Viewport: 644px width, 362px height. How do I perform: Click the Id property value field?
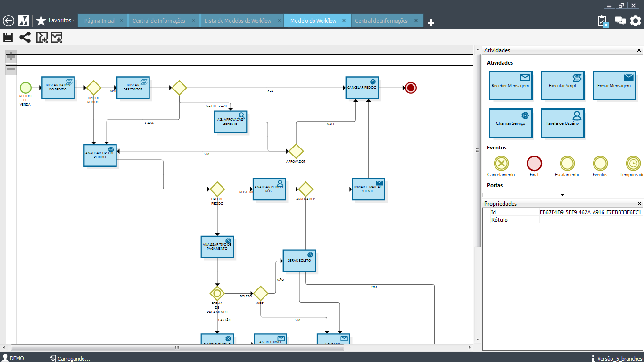click(x=591, y=213)
